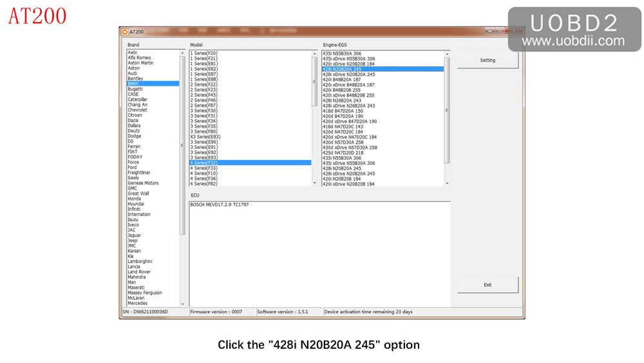Click Brand list scroll-up arrow
The height and width of the screenshot is (363, 644).
[x=182, y=53]
